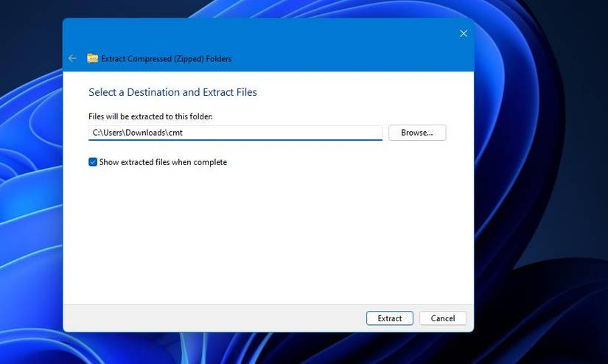This screenshot has height=364, width=608.
Task: Click the 'Files will be extracted to this folder:' label
Action: (x=150, y=116)
